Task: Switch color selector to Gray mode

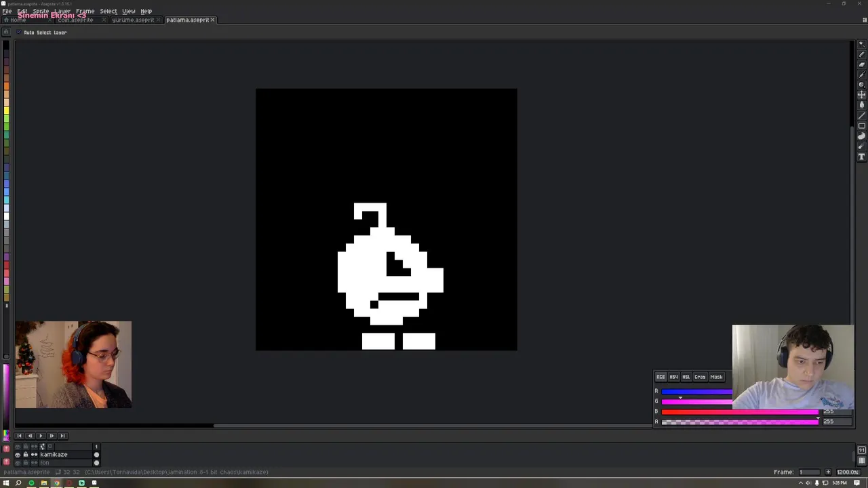Action: click(x=700, y=377)
